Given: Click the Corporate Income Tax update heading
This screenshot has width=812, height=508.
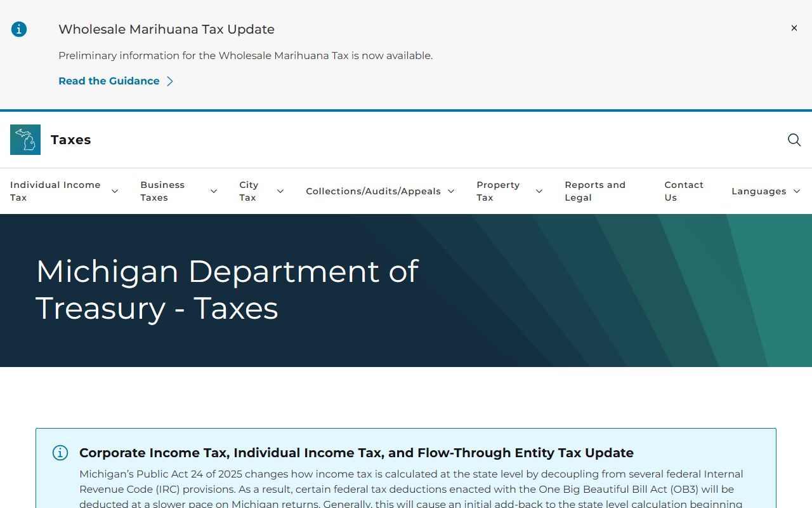Looking at the screenshot, I should coord(357,453).
